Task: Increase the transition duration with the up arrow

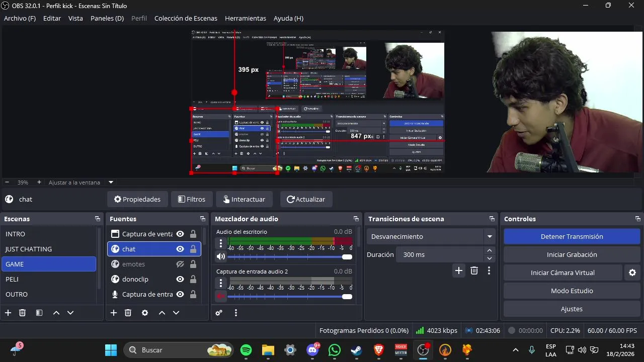Action: pos(490,251)
